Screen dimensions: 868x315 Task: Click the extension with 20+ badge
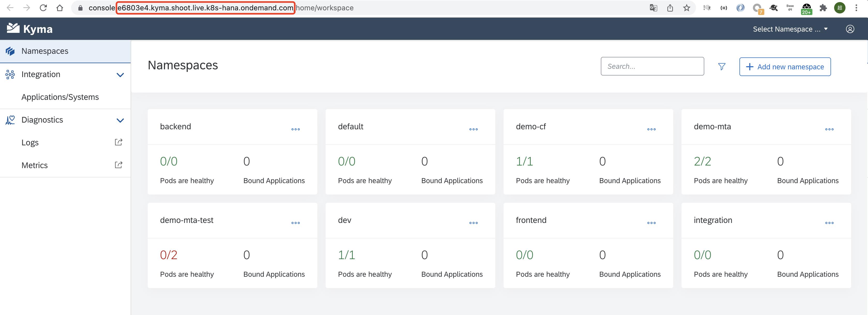coord(807,9)
